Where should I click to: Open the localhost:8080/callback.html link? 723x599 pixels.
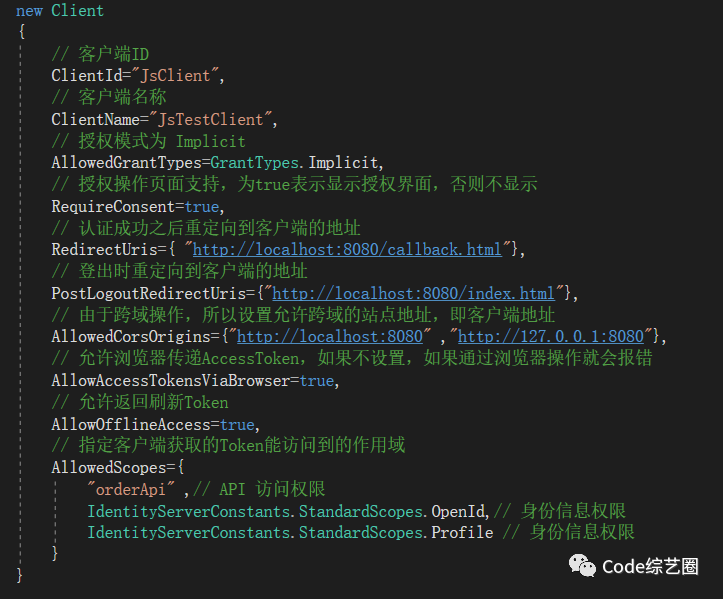(x=347, y=249)
